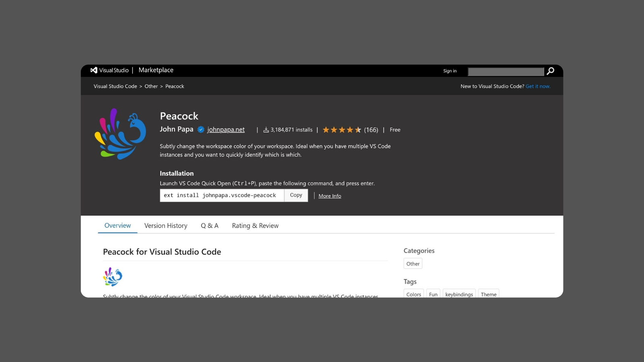The image size is (644, 362).
Task: Click the Categories heading
Action: click(x=419, y=251)
